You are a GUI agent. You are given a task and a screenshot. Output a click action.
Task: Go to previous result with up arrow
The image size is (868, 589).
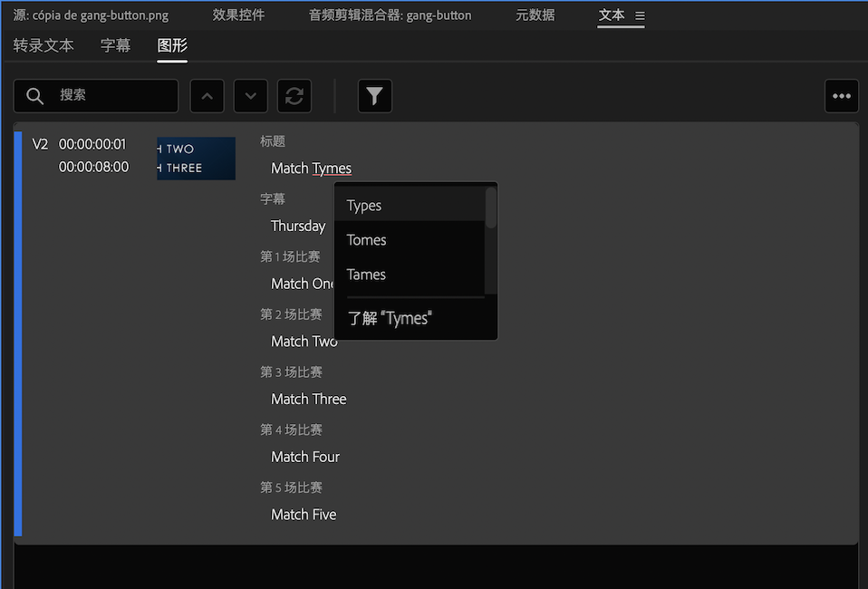click(x=207, y=96)
